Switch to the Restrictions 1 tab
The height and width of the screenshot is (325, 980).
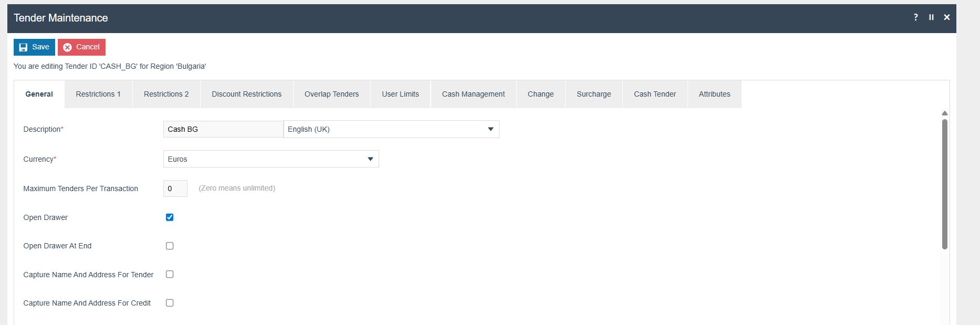tap(98, 95)
